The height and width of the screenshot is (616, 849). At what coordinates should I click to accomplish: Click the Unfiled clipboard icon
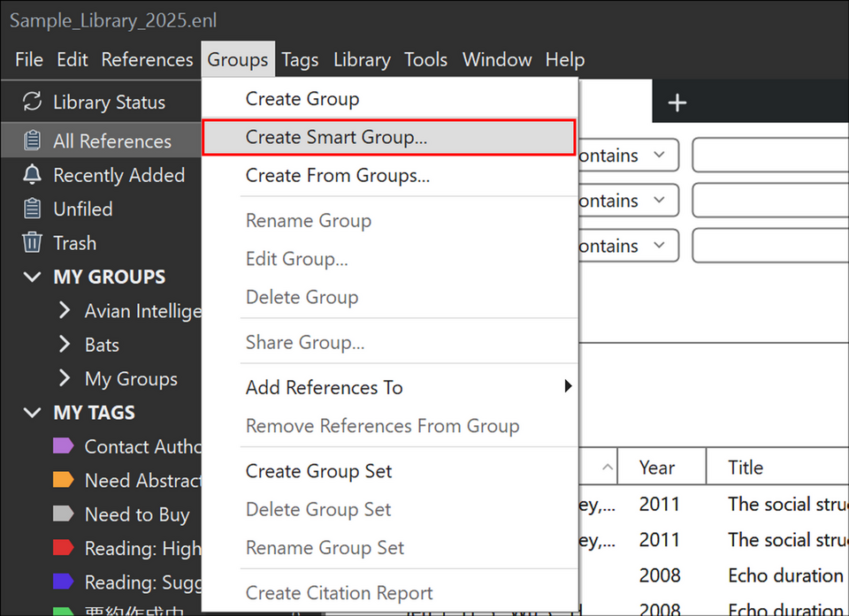[x=32, y=209]
